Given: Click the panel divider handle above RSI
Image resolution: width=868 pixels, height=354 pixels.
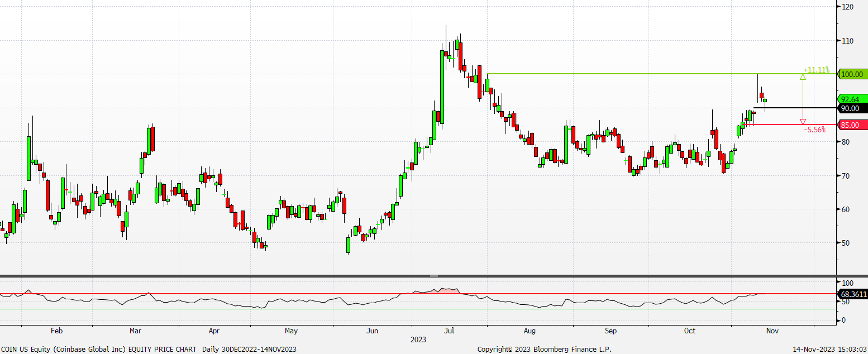Looking at the screenshot, I should [434, 276].
